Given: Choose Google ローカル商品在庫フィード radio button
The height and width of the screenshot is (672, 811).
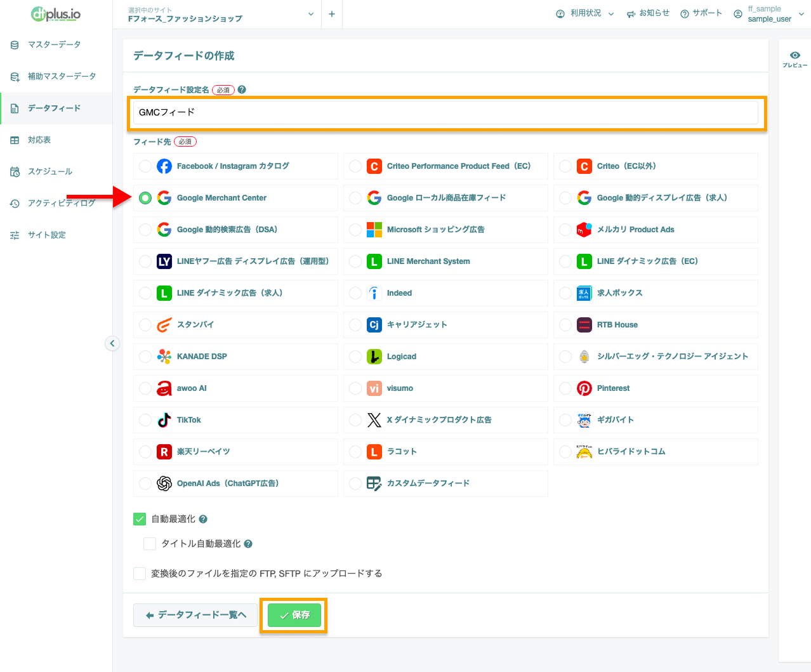Looking at the screenshot, I should click(x=355, y=198).
